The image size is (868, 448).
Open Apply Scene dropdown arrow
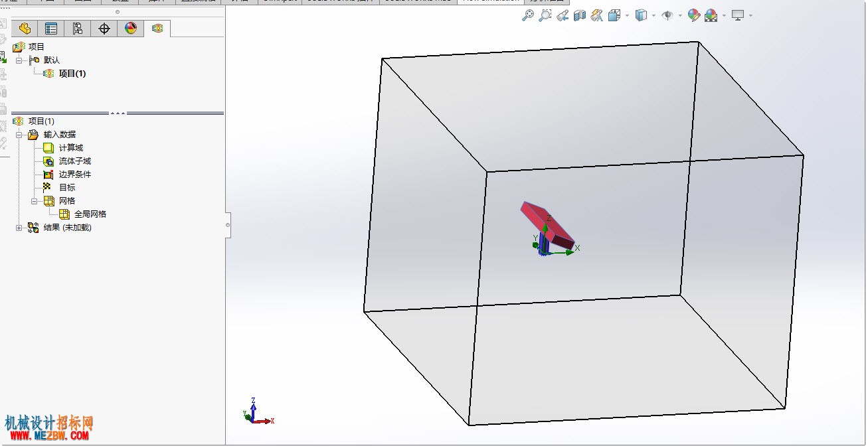coord(724,16)
